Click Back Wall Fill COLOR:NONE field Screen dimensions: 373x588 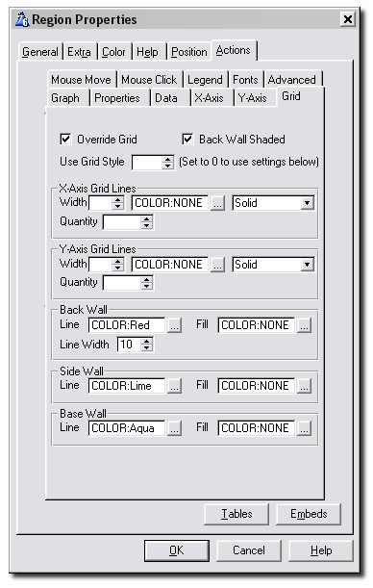(x=256, y=325)
